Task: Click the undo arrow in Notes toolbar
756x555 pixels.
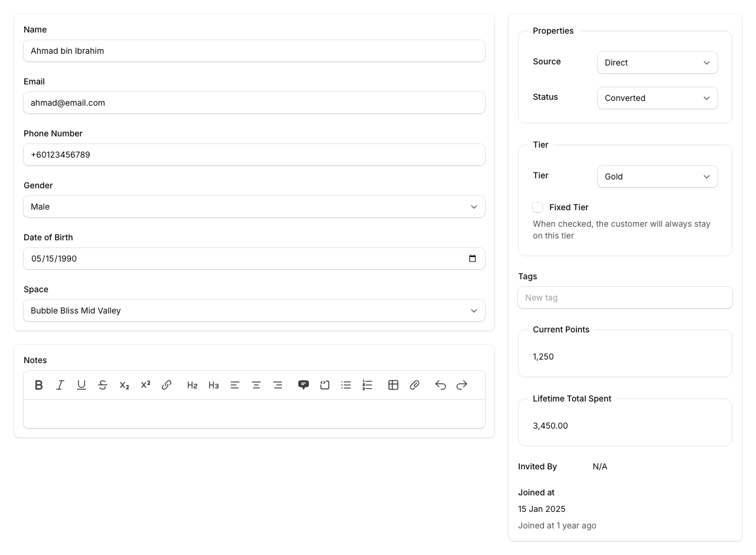Action: pos(440,385)
